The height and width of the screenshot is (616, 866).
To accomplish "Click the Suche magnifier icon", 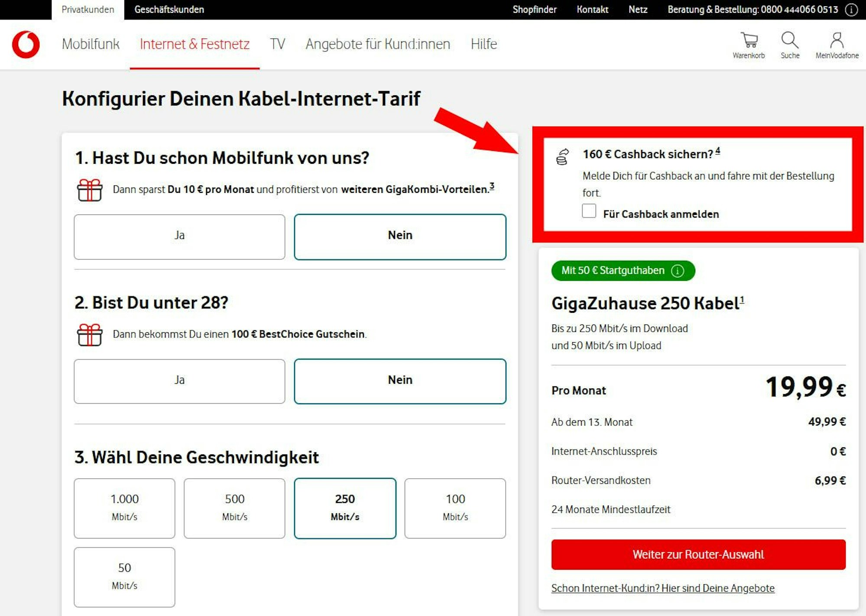I will [x=790, y=40].
